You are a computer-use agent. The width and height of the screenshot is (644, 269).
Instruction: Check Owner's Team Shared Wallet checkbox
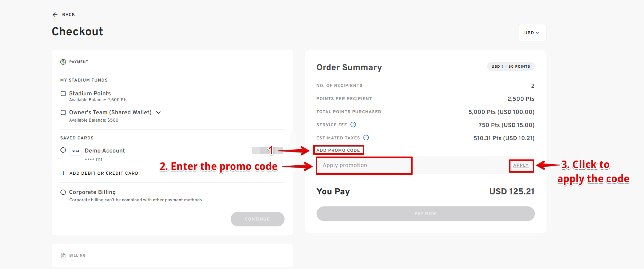tap(63, 112)
